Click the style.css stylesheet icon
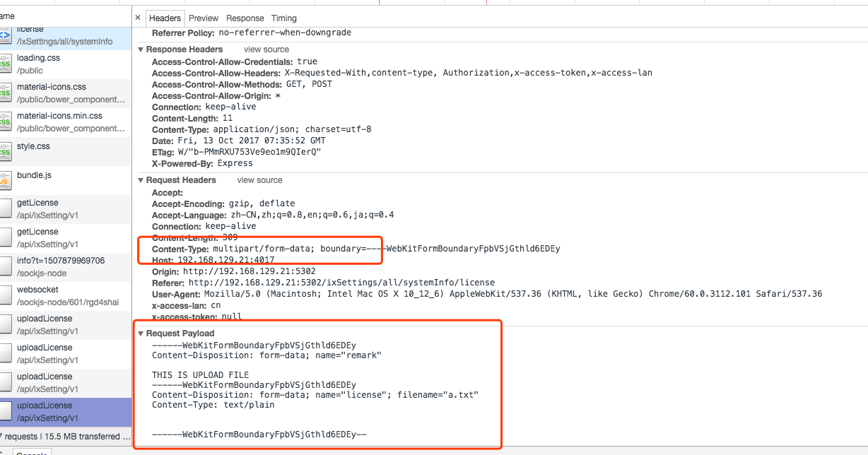The width and height of the screenshot is (868, 455). pyautogui.click(x=6, y=150)
